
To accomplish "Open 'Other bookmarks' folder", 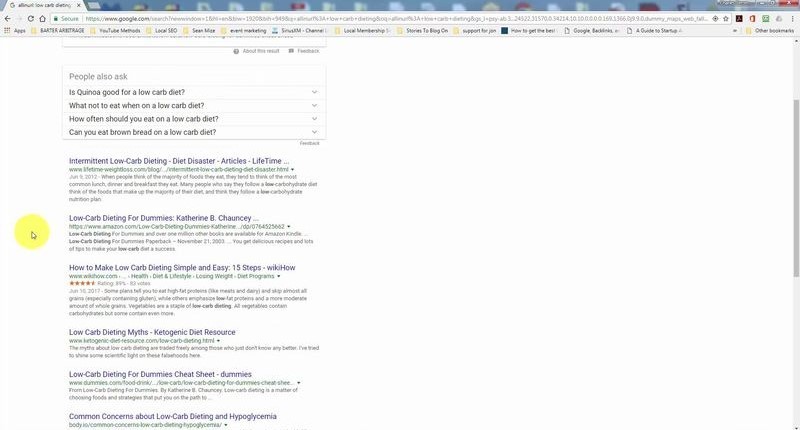I will tap(771, 31).
